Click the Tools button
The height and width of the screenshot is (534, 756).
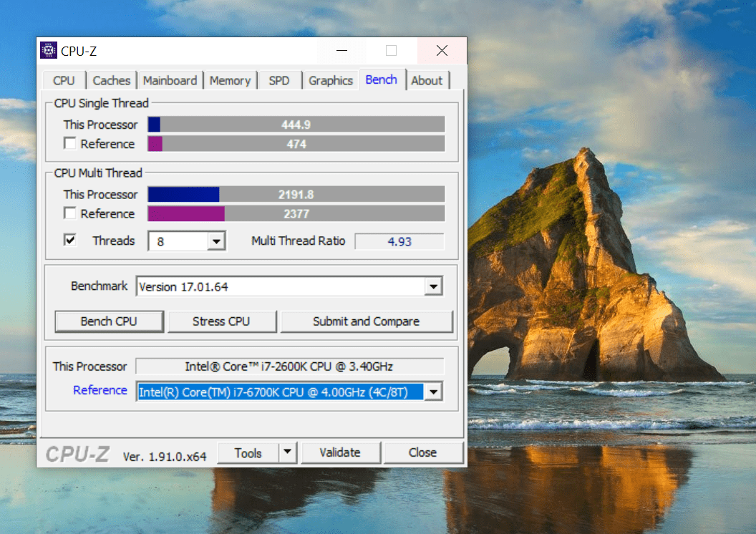pos(248,452)
